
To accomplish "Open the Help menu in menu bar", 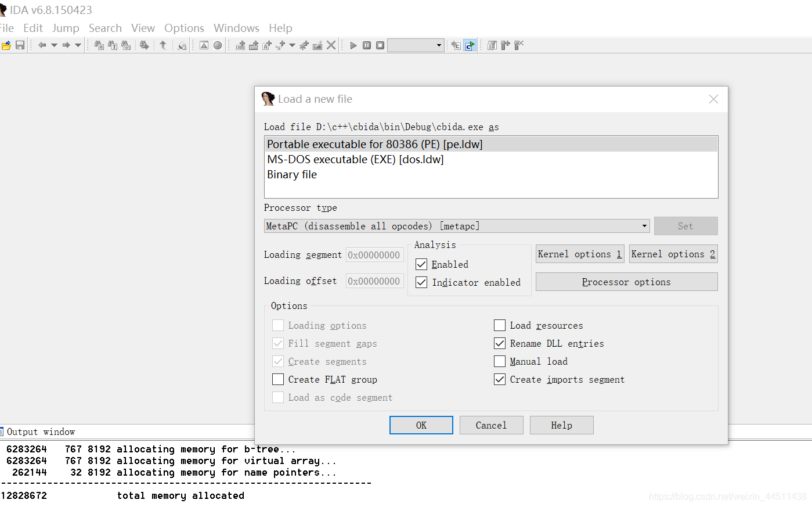I will 280,28.
